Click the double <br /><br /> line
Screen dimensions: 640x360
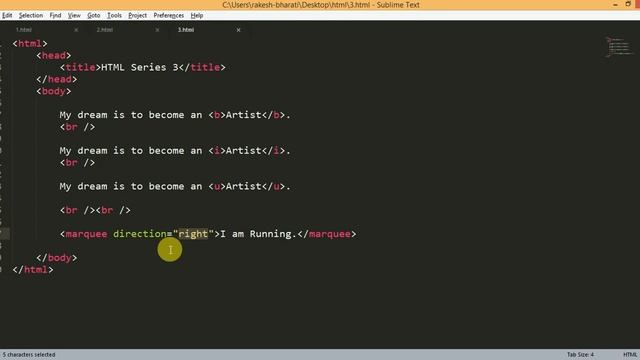[95, 210]
